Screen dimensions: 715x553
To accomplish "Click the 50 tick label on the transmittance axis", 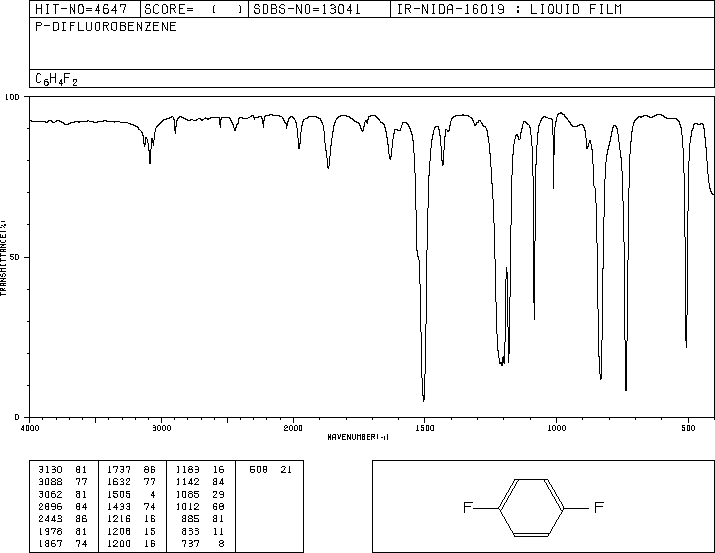I will [14, 257].
